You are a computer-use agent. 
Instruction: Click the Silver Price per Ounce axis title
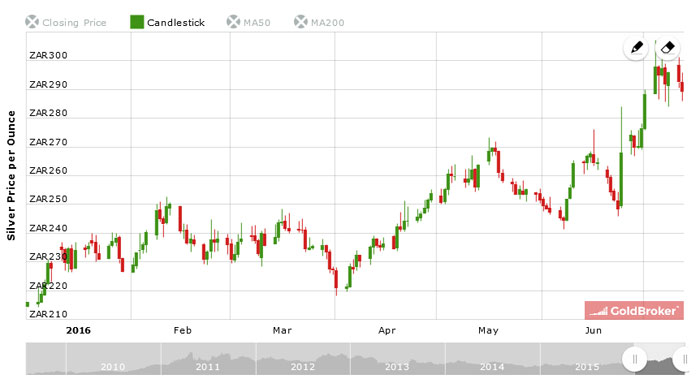11,175
